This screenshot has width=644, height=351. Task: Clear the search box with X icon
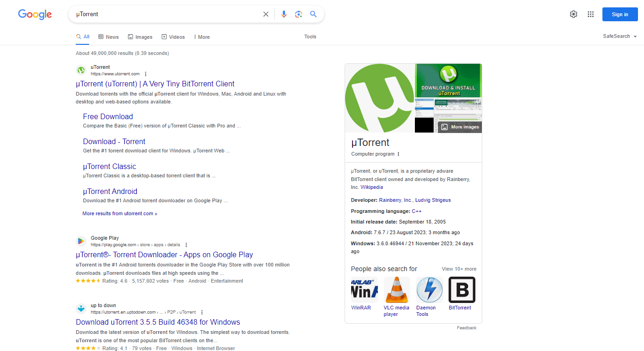pyautogui.click(x=266, y=14)
